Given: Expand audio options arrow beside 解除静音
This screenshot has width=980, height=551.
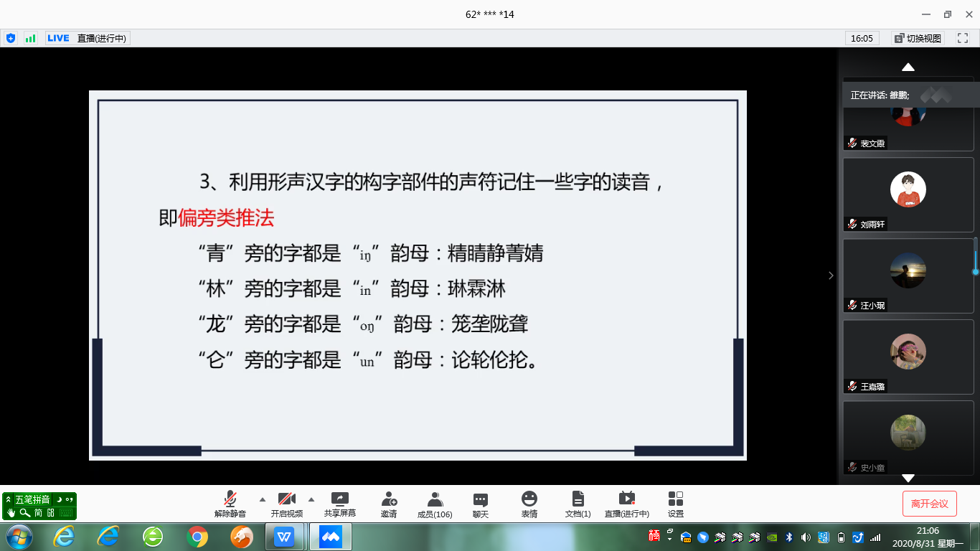Looking at the screenshot, I should pyautogui.click(x=262, y=499).
